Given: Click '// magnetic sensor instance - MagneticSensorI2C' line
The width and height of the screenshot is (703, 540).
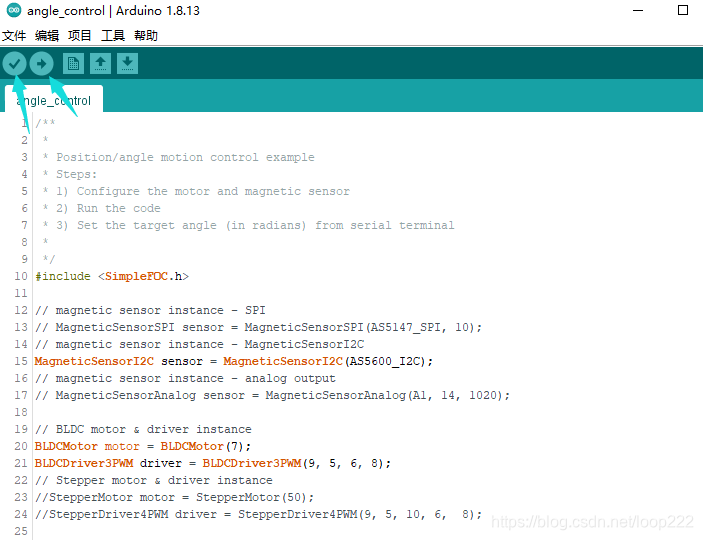Looking at the screenshot, I should [200, 344].
